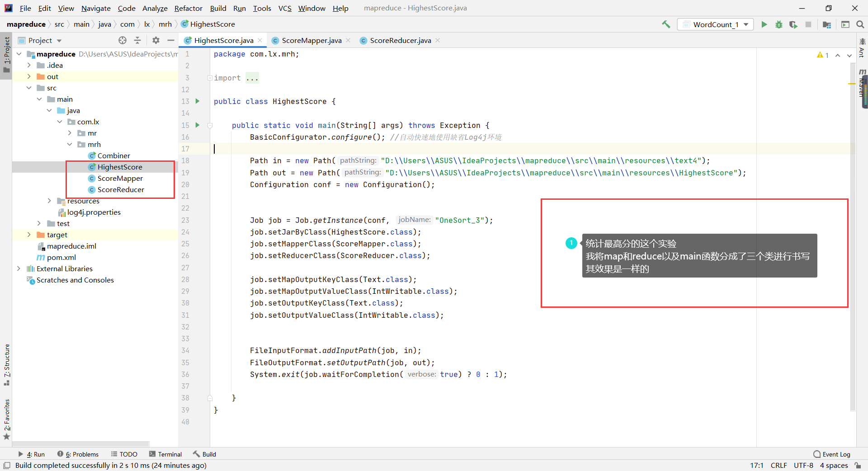This screenshot has width=868, height=471.
Task: Run with coverage icon
Action: tap(793, 24)
